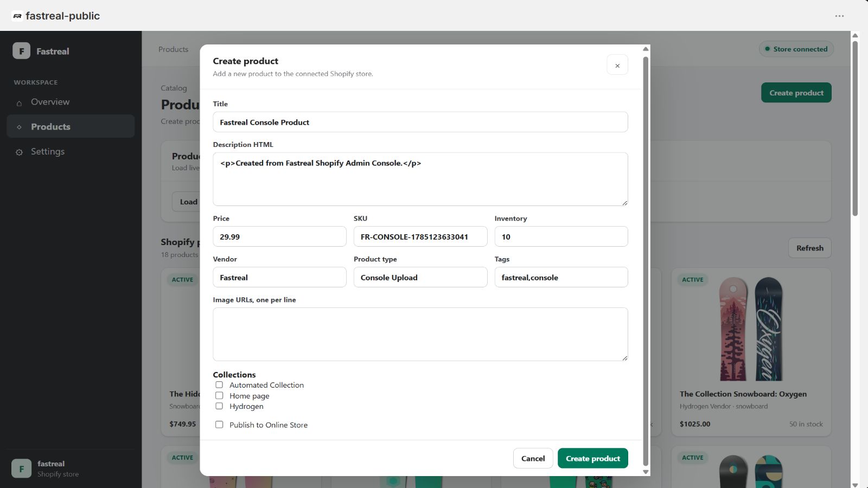Click the Load button behind dialog
Image resolution: width=868 pixels, height=488 pixels.
(186, 202)
